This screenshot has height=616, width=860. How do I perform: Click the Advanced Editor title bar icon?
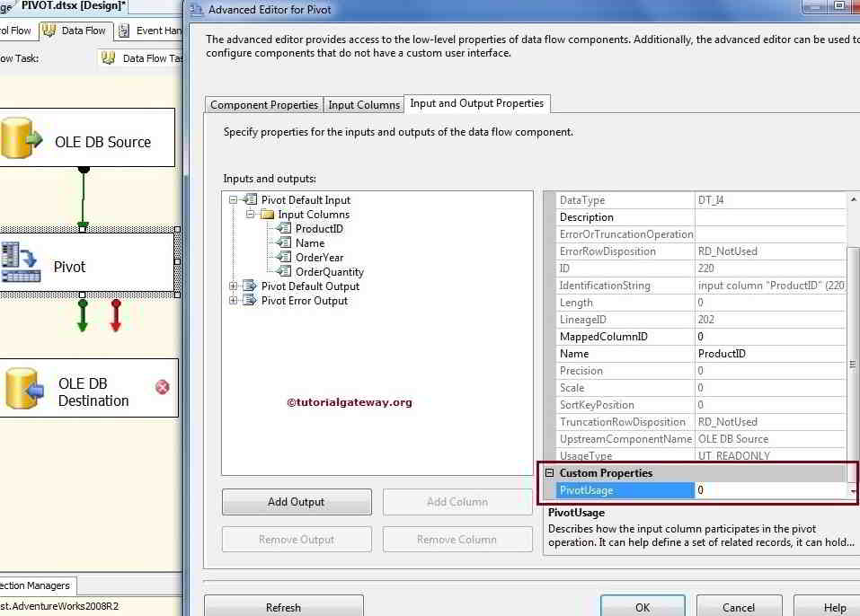(x=196, y=10)
